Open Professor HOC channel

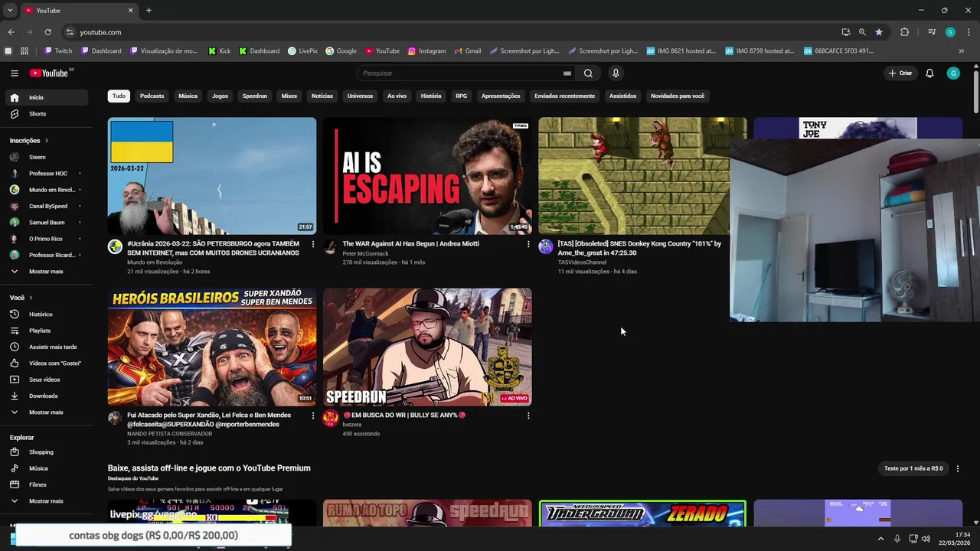click(x=47, y=174)
